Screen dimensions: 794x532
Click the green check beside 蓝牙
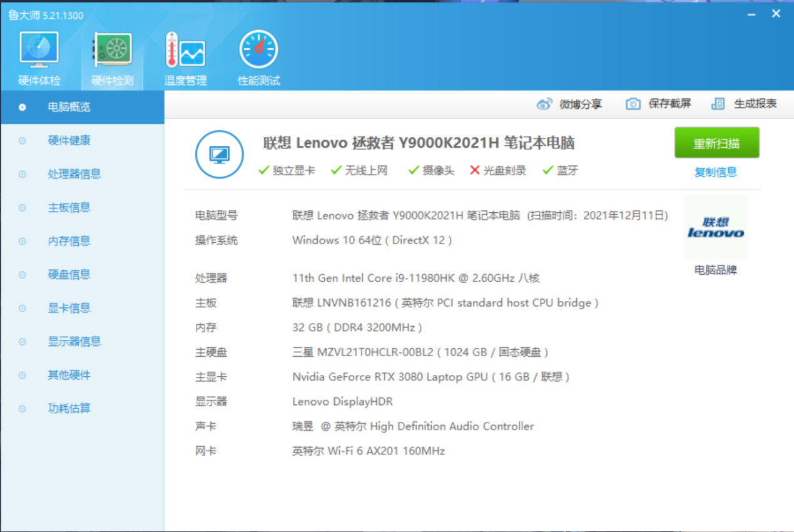point(548,170)
